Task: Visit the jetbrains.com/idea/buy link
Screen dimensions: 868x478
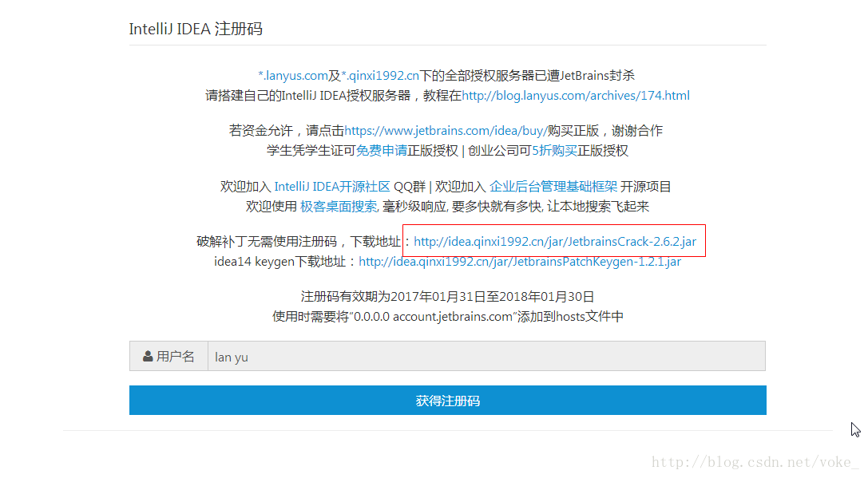Action: tap(446, 131)
